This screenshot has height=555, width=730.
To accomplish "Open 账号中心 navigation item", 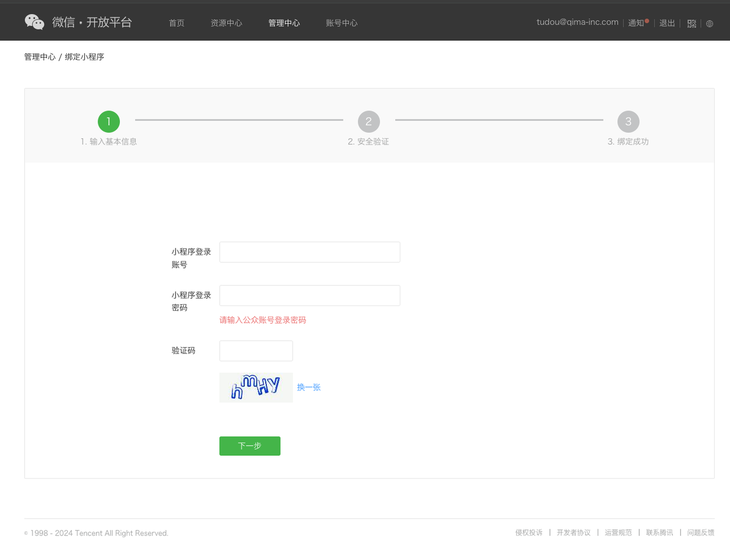I will click(342, 23).
